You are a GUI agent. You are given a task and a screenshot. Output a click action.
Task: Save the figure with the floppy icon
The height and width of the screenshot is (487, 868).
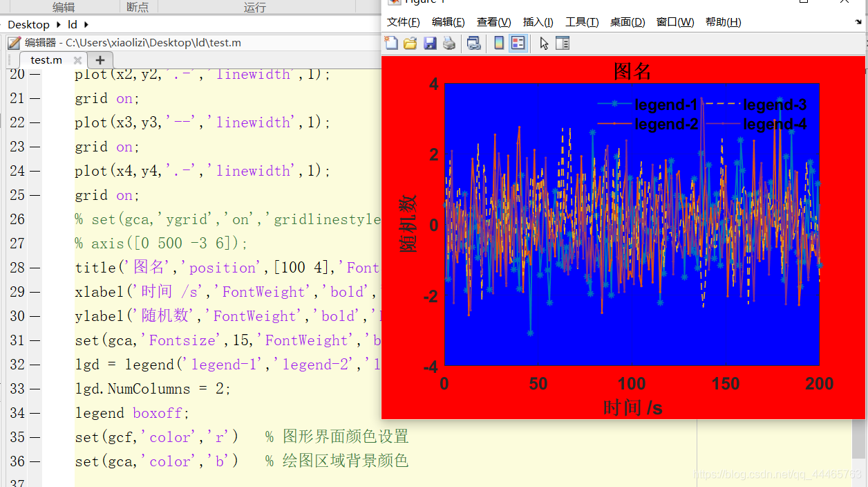430,44
